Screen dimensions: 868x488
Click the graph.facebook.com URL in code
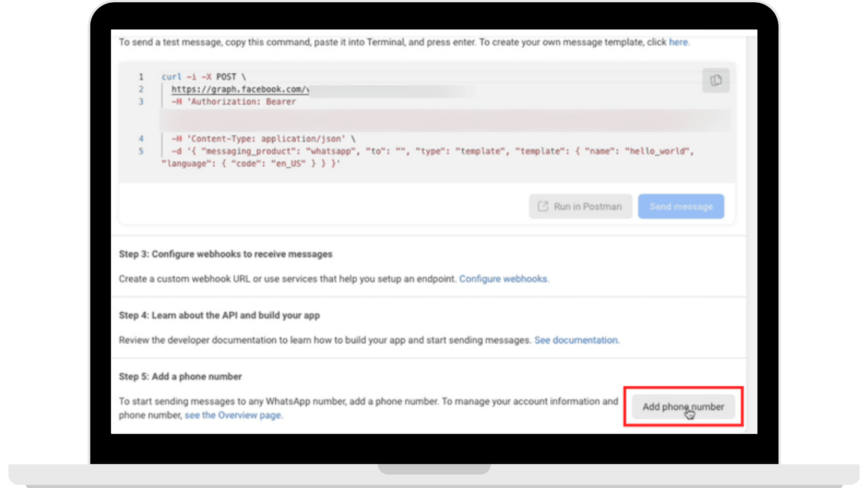pyautogui.click(x=239, y=89)
